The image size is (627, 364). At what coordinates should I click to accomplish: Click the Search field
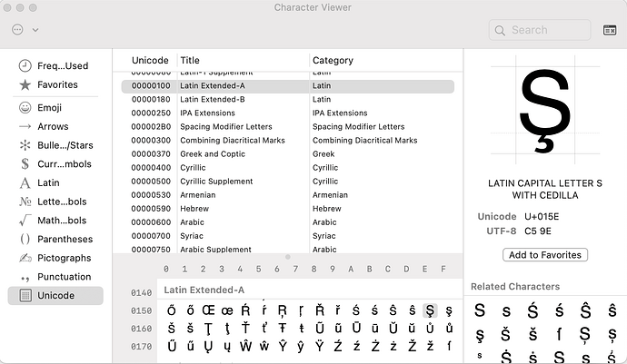click(540, 30)
